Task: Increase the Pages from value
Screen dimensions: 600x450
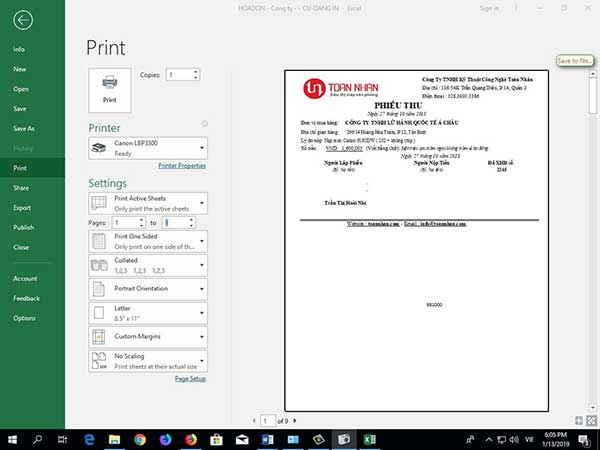Action: (142, 220)
